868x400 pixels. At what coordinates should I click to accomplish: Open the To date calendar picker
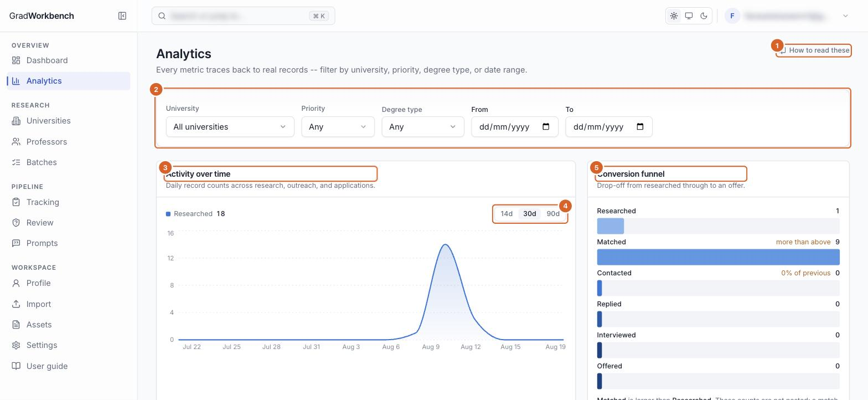coord(640,126)
